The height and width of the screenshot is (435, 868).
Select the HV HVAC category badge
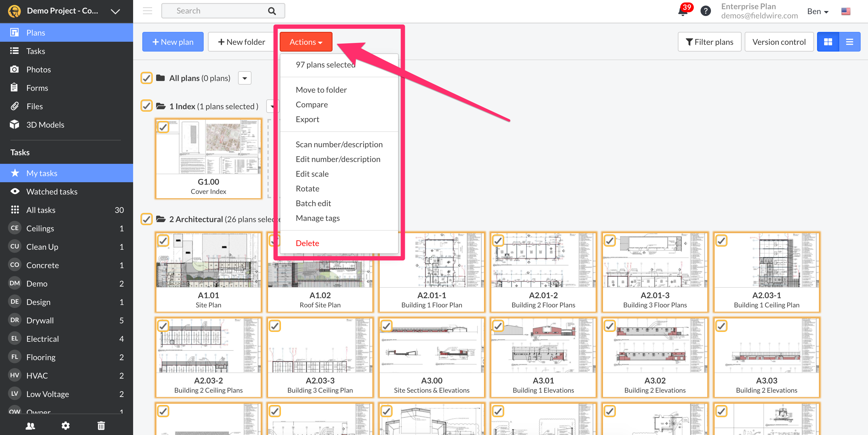coord(14,375)
